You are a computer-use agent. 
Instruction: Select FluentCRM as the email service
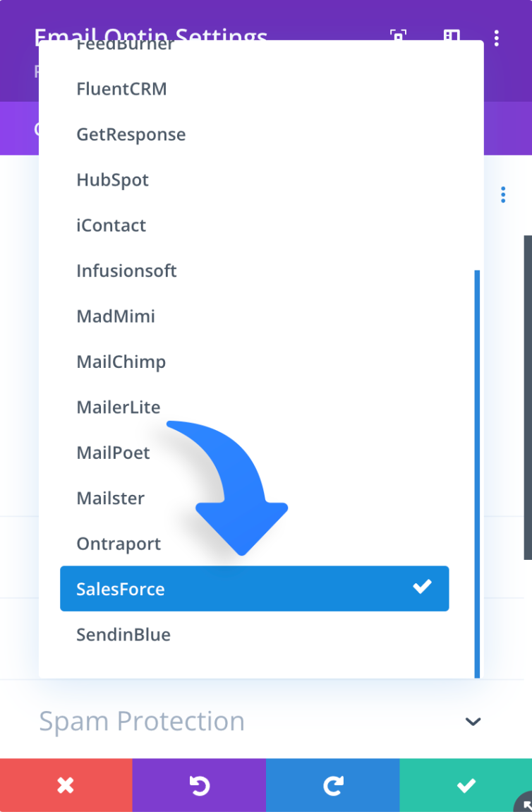pos(121,89)
